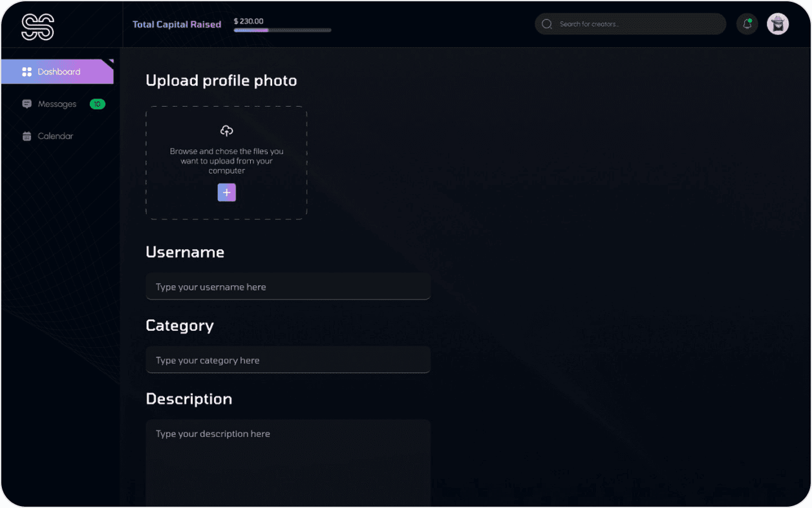This screenshot has width=812, height=508.
Task: Click the "$ 230.00" amount
Action: (x=249, y=21)
